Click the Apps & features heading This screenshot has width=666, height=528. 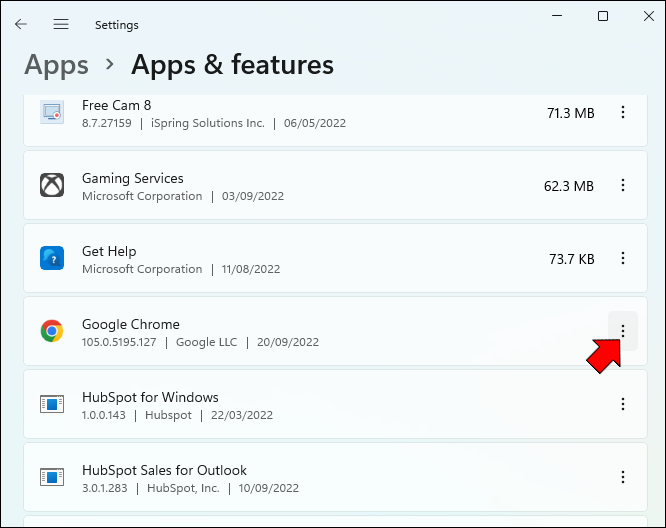click(x=232, y=66)
